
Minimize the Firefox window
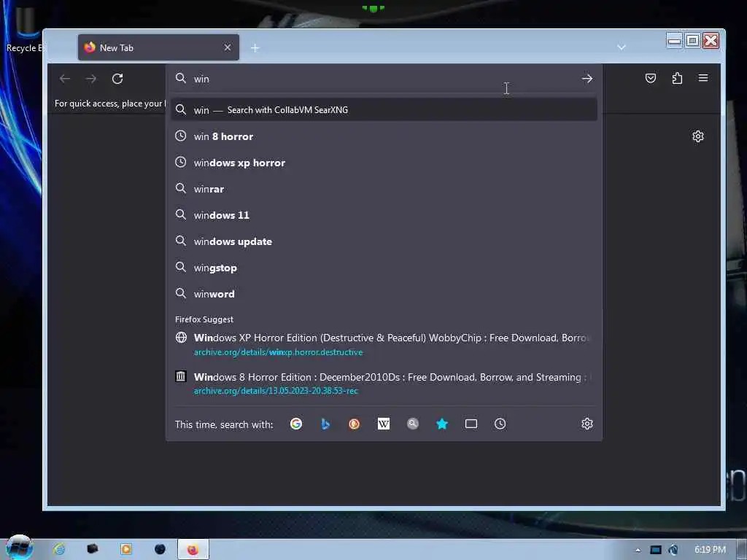pos(675,41)
